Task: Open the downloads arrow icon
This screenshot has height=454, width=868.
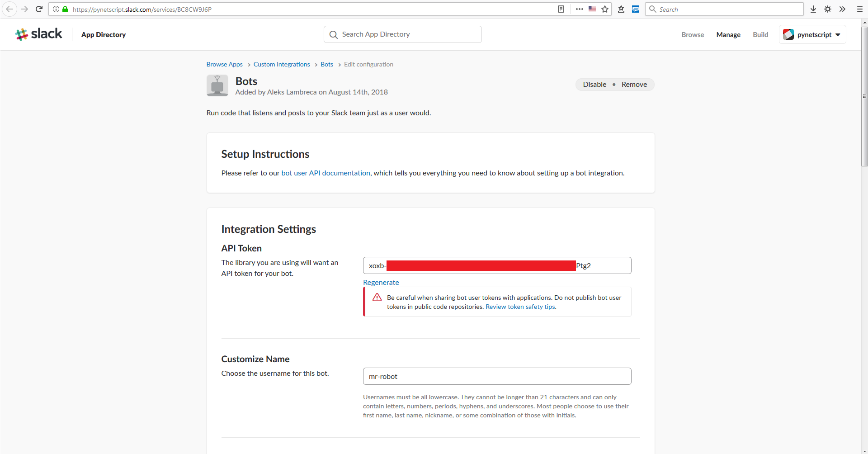Action: click(x=813, y=9)
